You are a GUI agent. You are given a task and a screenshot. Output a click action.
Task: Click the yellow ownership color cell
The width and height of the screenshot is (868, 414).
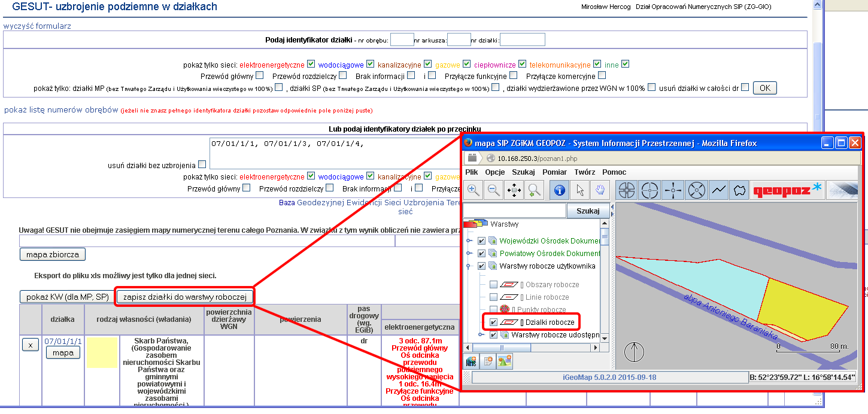(x=102, y=352)
